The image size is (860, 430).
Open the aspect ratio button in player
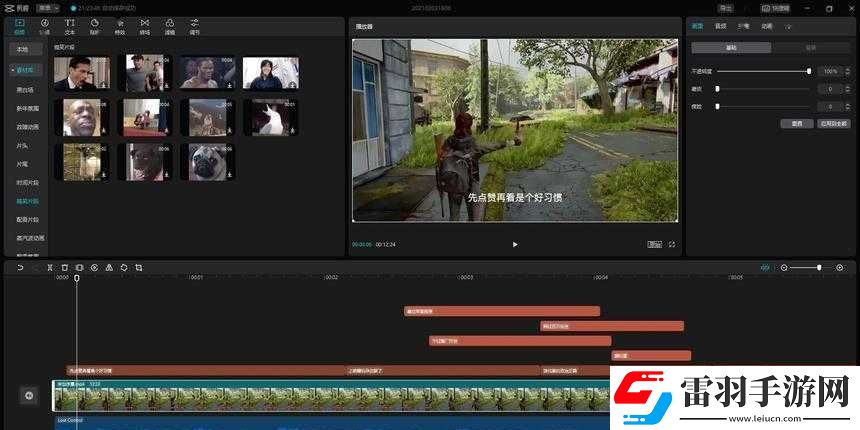click(654, 245)
